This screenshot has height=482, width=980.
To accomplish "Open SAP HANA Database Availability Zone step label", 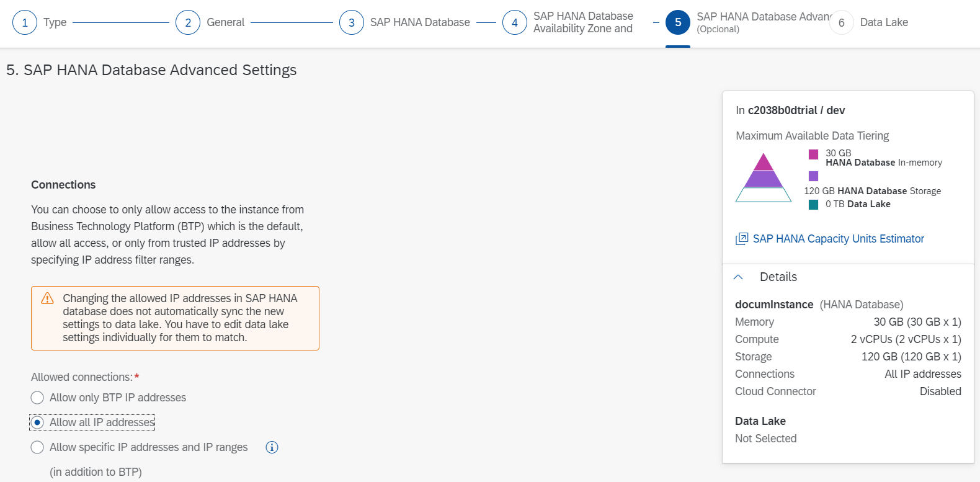I will (x=583, y=22).
